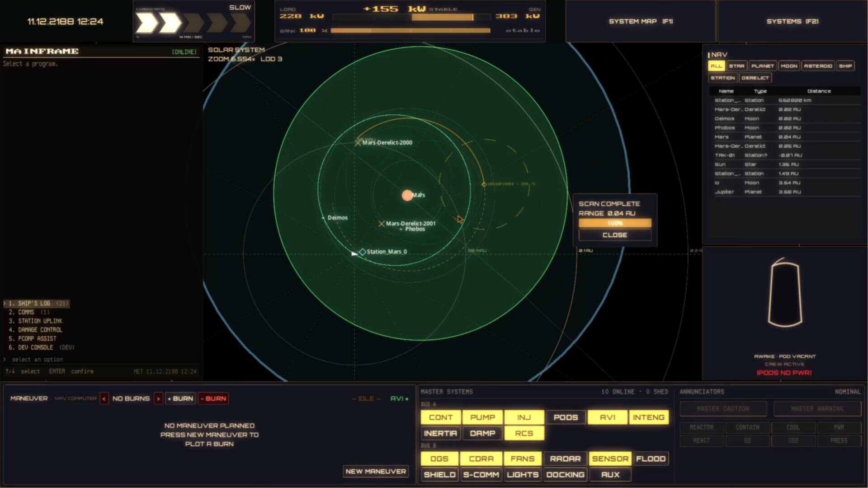This screenshot has height=488, width=868.
Task: Select the Phobos moon dot
Action: tap(401, 230)
